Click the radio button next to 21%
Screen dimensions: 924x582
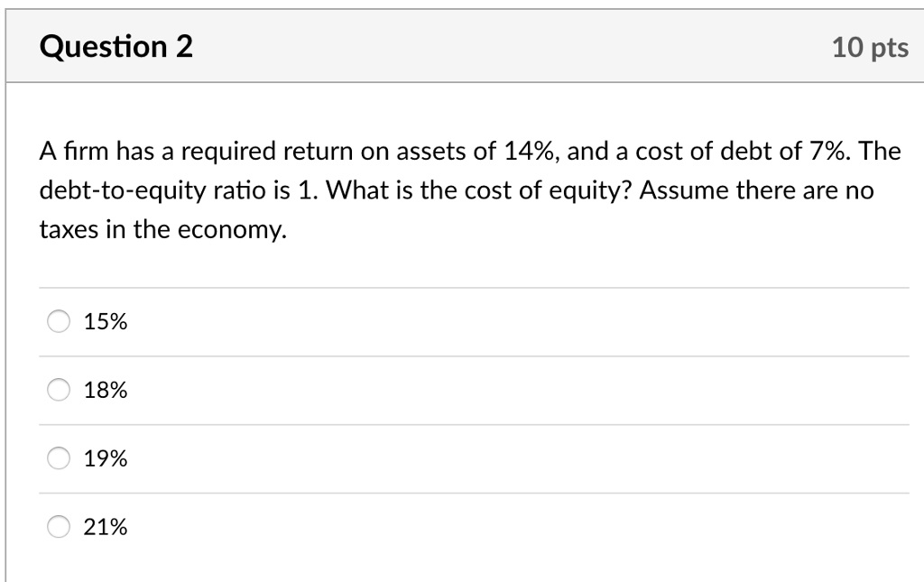(59, 526)
